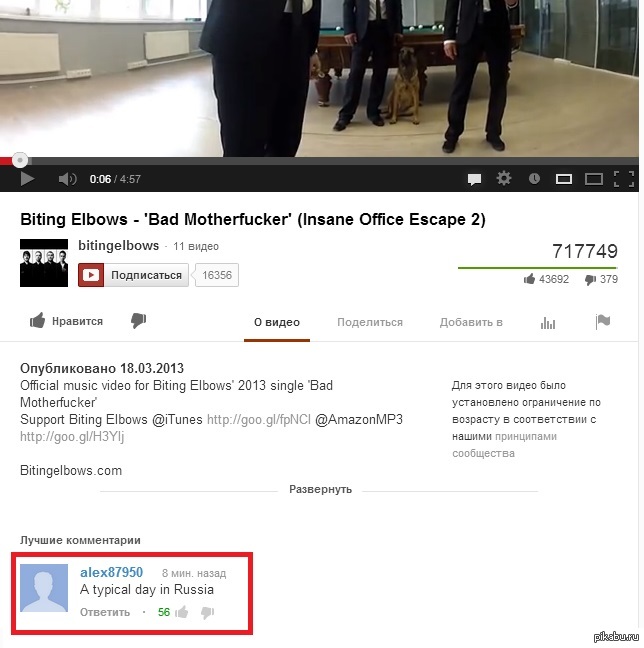Viewport: 644px width, 648px height.
Task: Subscribe with the Подписаться button
Action: tap(133, 275)
